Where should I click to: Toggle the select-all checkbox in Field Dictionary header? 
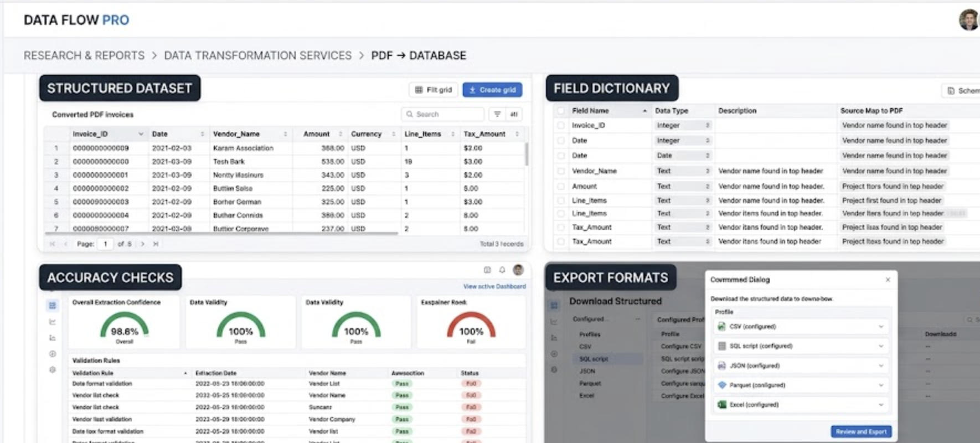point(561,111)
